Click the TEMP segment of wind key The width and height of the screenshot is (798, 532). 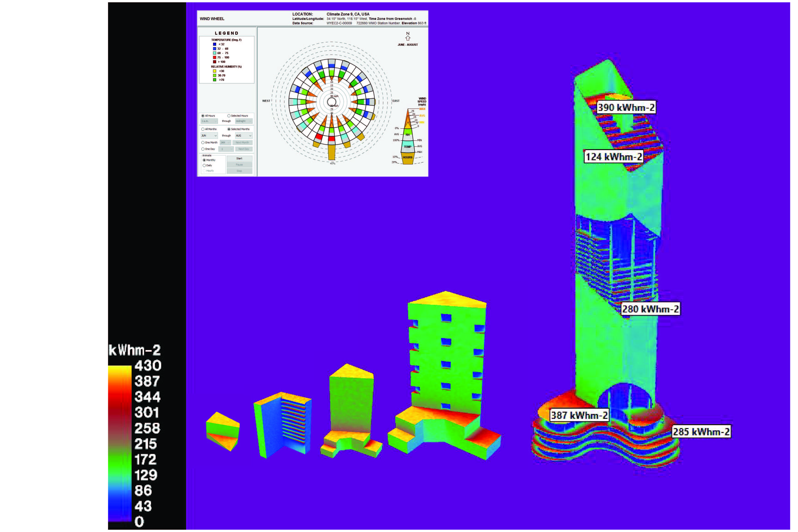(408, 147)
